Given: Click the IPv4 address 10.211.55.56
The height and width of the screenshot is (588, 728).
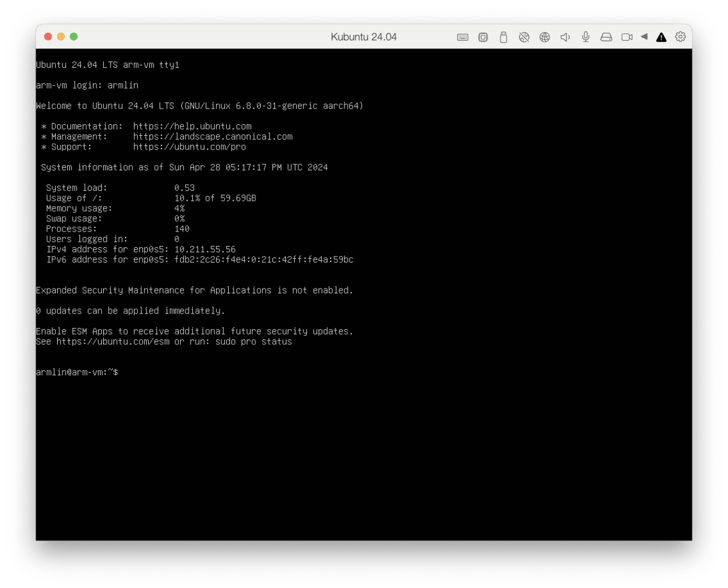Looking at the screenshot, I should pos(205,250).
